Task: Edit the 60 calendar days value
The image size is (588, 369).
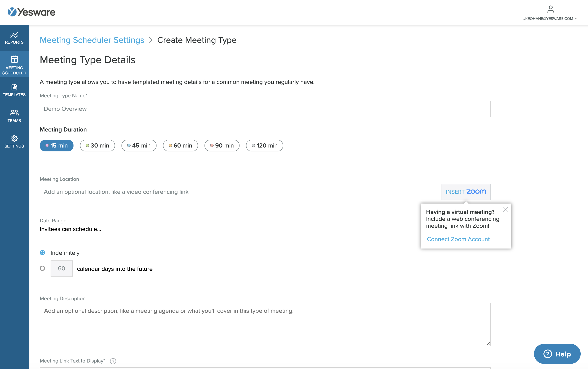Action: [x=61, y=268]
